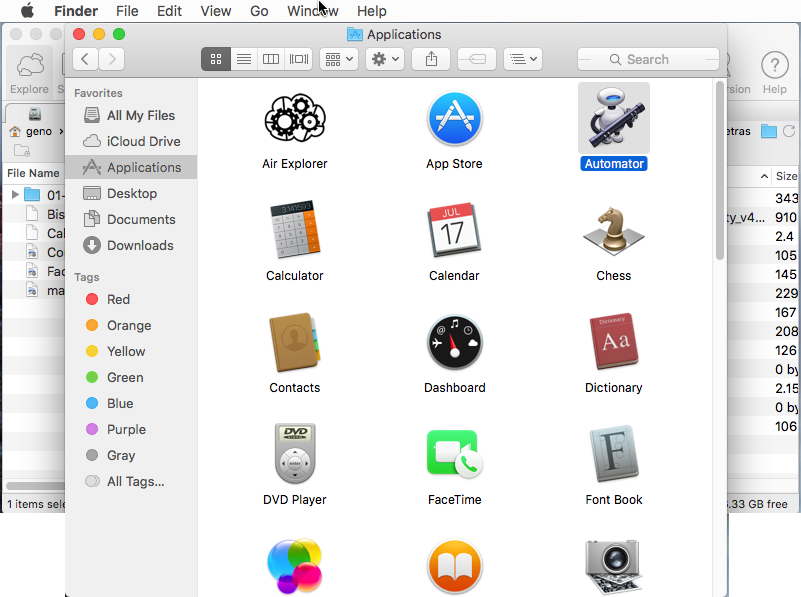Open the App Store icon
Viewport: 801px width, 597px height.
(454, 118)
